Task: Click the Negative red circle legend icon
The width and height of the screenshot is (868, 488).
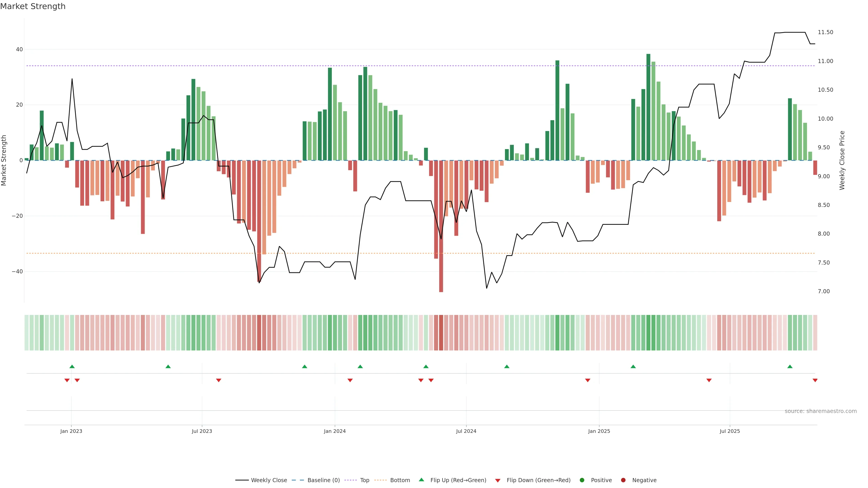Action: [x=623, y=480]
